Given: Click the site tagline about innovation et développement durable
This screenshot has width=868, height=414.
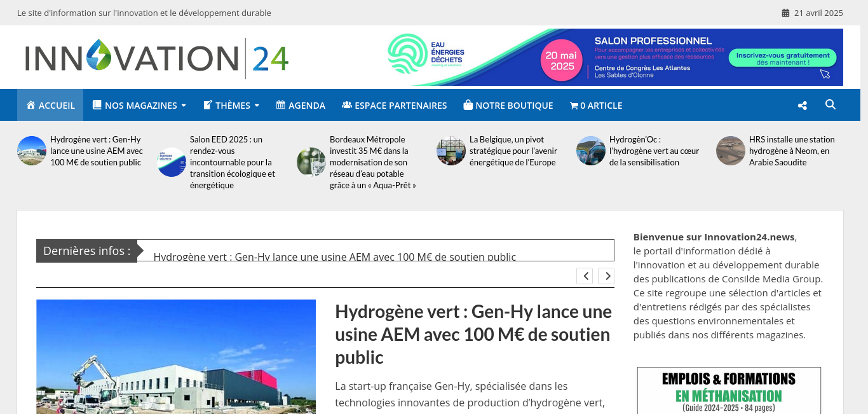Looking at the screenshot, I should [144, 13].
